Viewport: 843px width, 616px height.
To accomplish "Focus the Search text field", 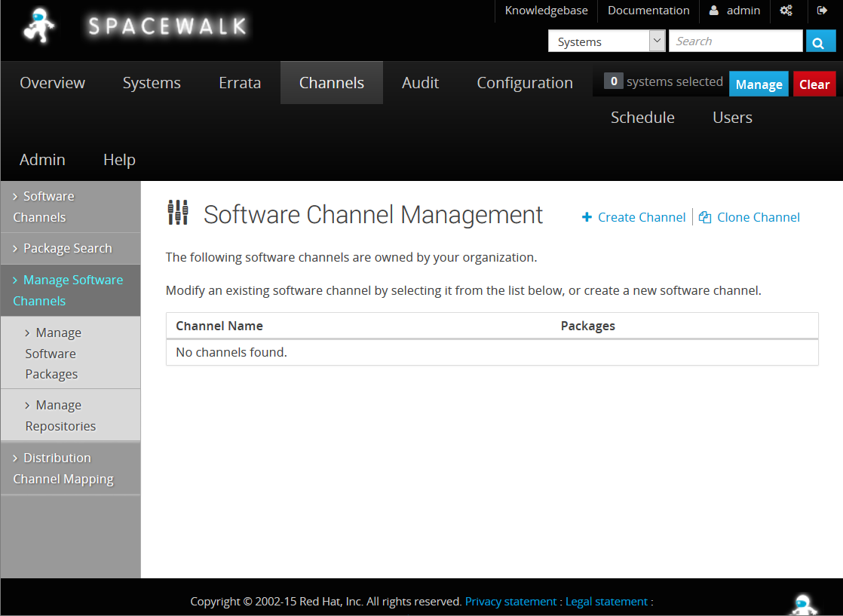I will pos(735,41).
